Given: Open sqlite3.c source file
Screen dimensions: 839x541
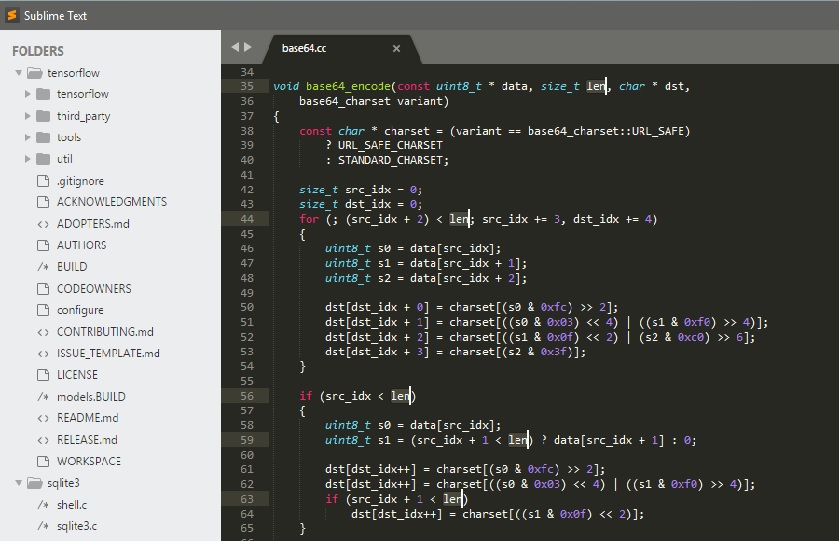Looking at the screenshot, I should point(76,526).
